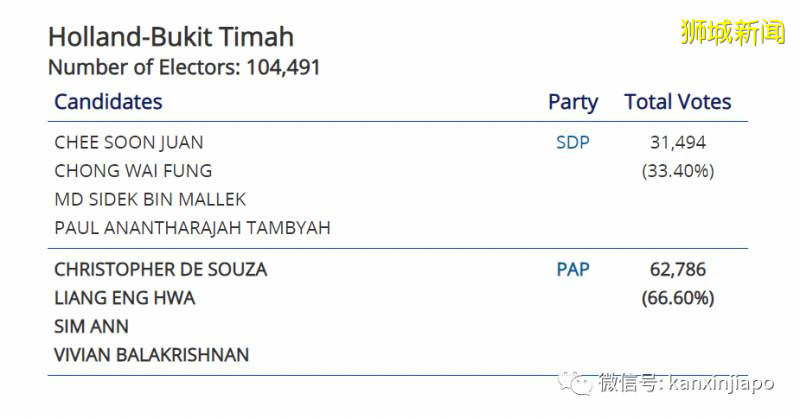Click the 66.60% vote share
This screenshot has height=419, width=800.
(677, 298)
